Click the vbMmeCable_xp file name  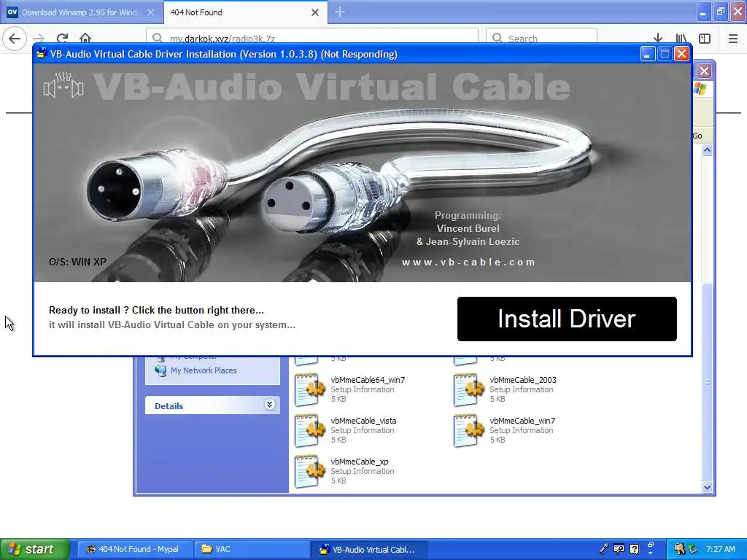coord(359,462)
